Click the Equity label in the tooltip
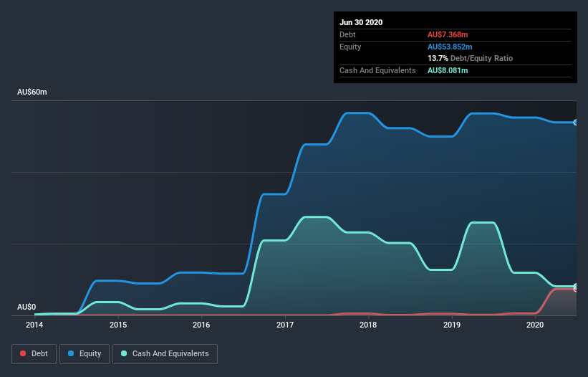The height and width of the screenshot is (377, 588). [350, 47]
